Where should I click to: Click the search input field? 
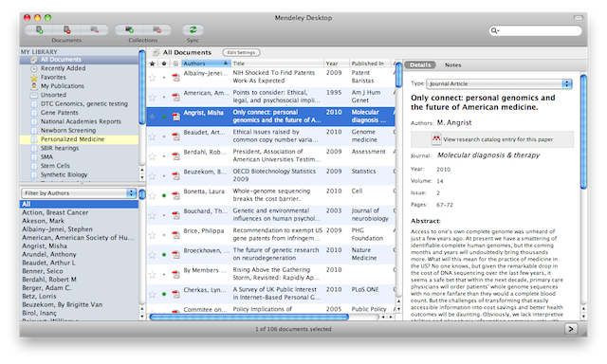(536, 30)
